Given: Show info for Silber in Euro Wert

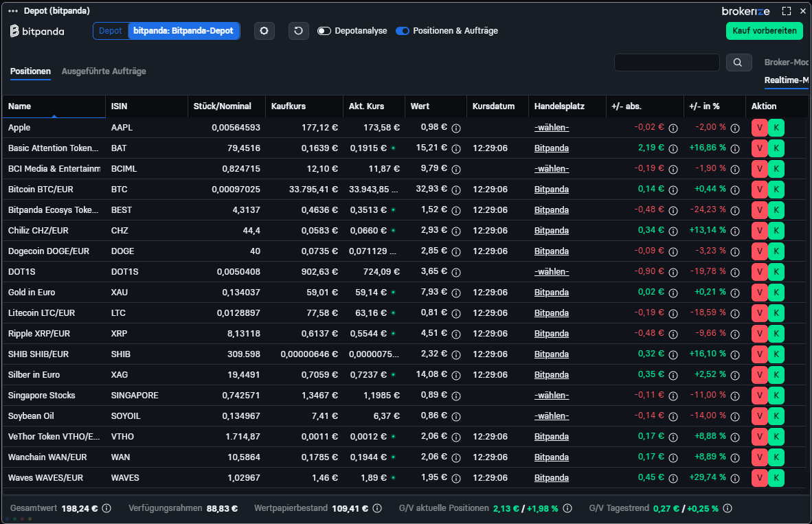Looking at the screenshot, I should 456,376.
